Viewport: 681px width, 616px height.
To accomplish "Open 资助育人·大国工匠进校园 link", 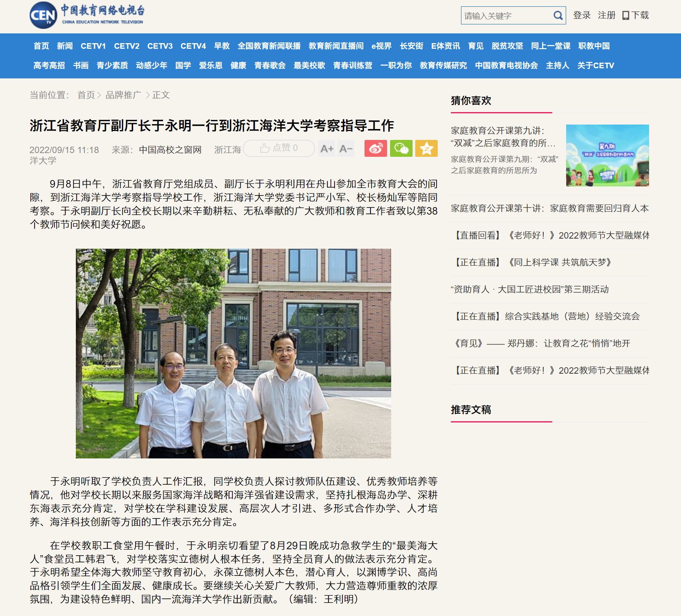I will click(530, 289).
